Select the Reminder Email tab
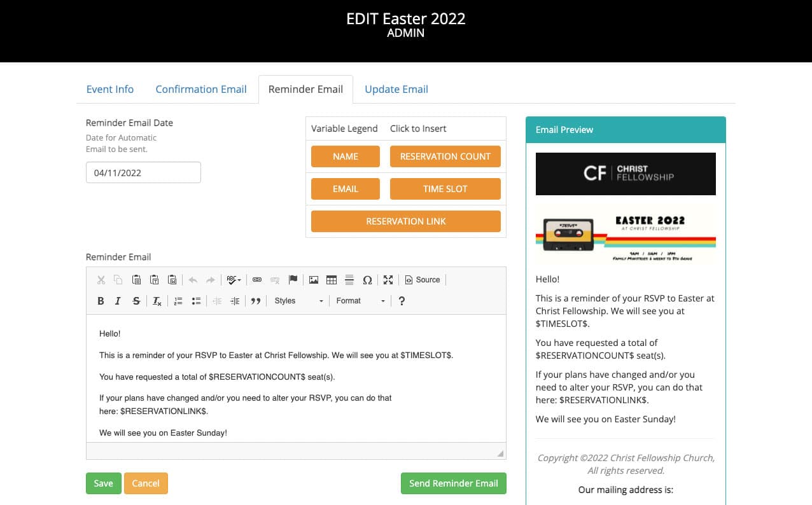The image size is (812, 505). 305,89
